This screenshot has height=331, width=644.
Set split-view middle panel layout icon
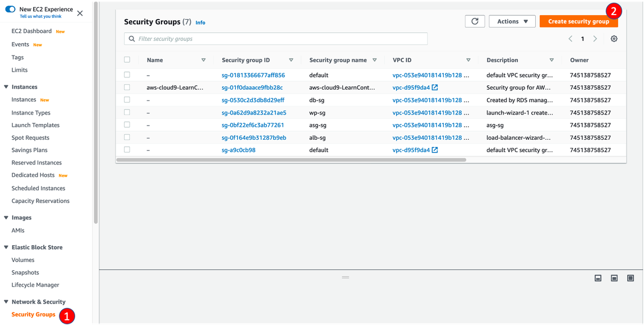(x=614, y=278)
